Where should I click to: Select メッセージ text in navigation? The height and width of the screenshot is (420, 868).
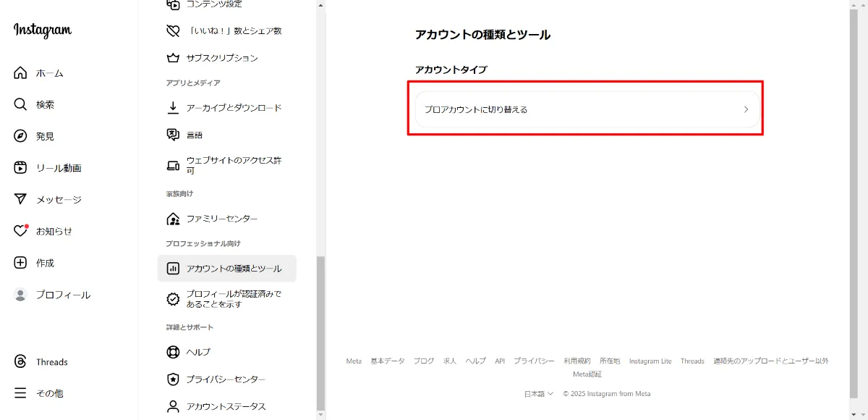pyautogui.click(x=59, y=199)
